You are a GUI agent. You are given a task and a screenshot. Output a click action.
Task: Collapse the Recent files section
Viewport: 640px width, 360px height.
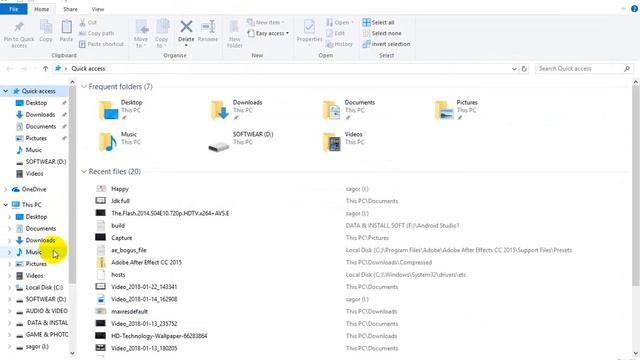[x=84, y=171]
